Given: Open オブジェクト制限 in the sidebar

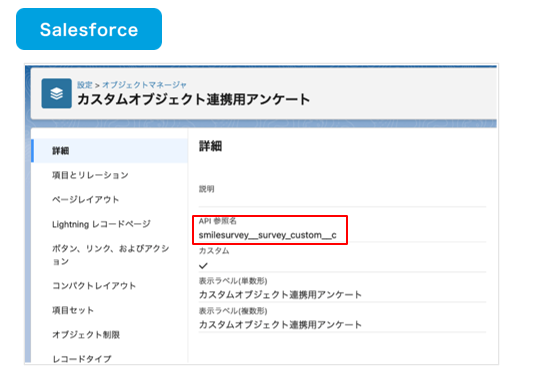Looking at the screenshot, I should (86, 335).
